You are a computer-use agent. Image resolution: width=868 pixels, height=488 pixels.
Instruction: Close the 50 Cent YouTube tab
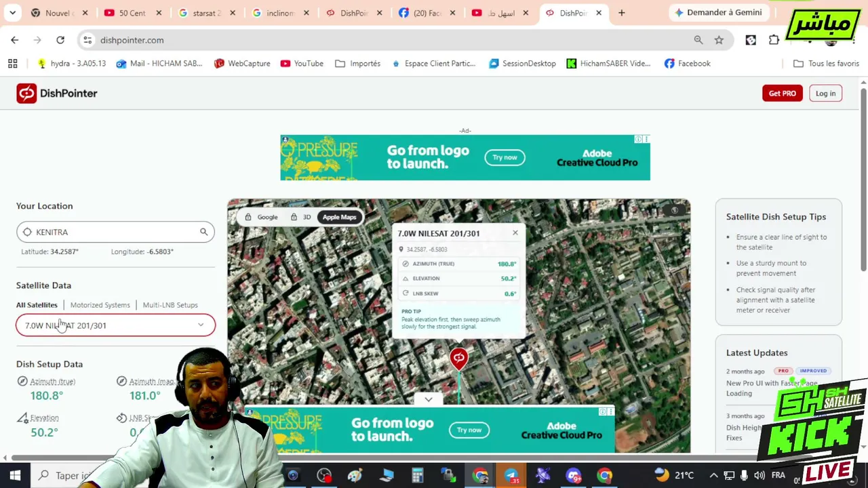(159, 13)
